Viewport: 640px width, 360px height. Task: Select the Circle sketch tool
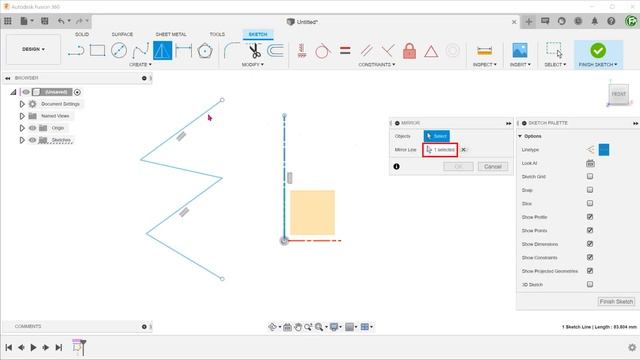(119, 51)
